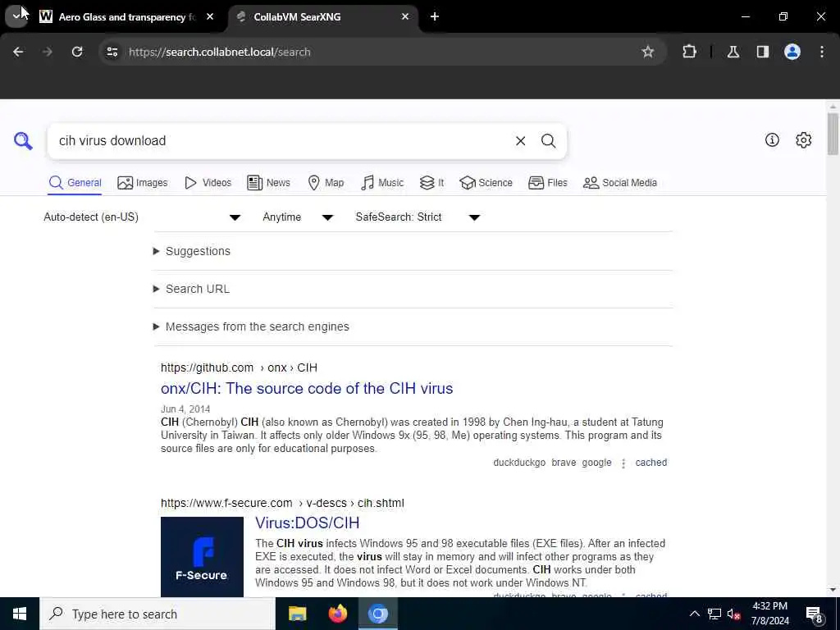The image size is (840, 630).
Task: Show hidden system tray icons
Action: click(x=694, y=614)
